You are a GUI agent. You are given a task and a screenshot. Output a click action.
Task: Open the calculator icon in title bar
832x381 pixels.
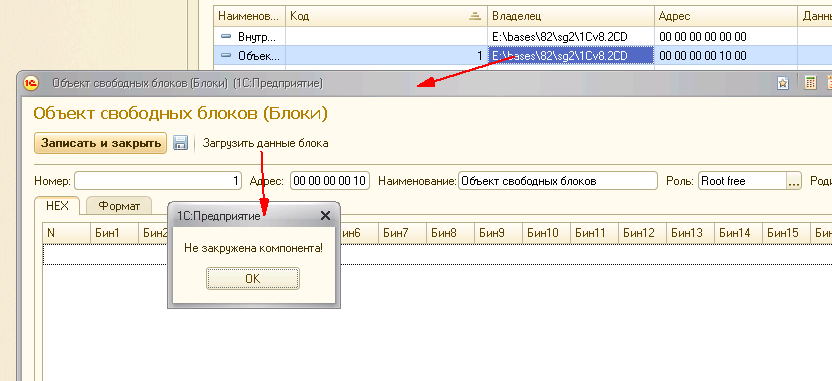click(x=810, y=83)
